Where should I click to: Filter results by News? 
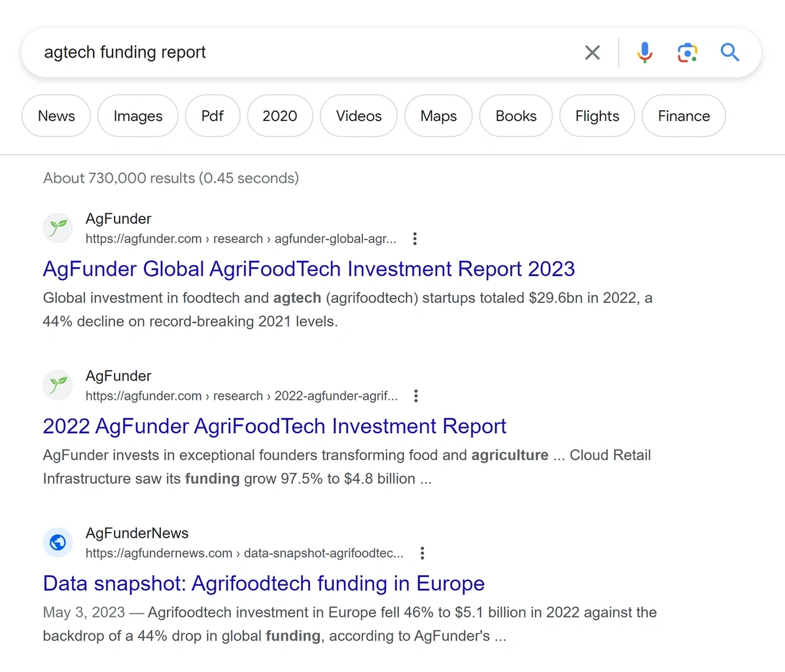click(x=56, y=116)
